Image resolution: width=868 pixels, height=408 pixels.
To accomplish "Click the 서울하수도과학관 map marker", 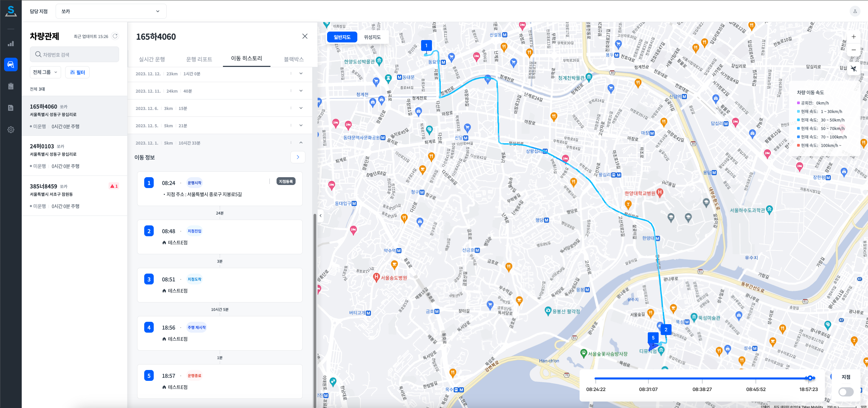I will coord(769,209).
